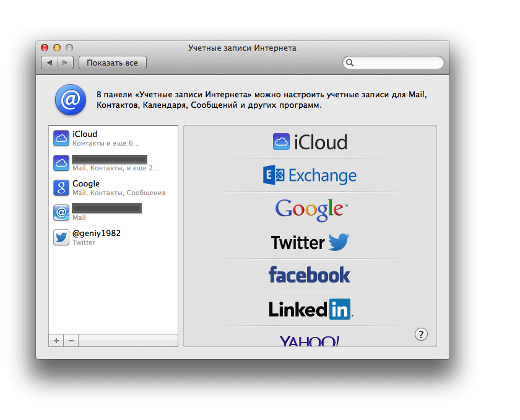Image resolution: width=520 pixels, height=420 pixels.
Task: Click the blue @ Internet Accounts icon
Action: tap(71, 100)
